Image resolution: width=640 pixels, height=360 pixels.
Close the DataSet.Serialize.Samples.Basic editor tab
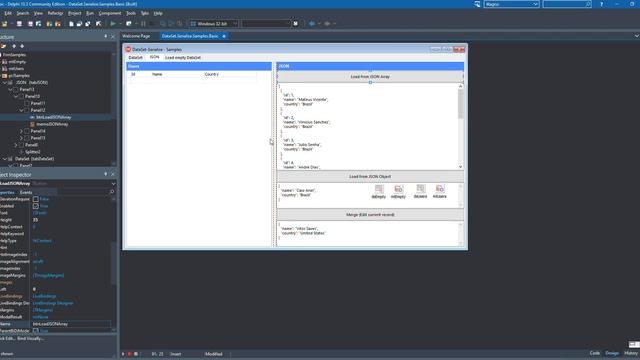point(224,36)
